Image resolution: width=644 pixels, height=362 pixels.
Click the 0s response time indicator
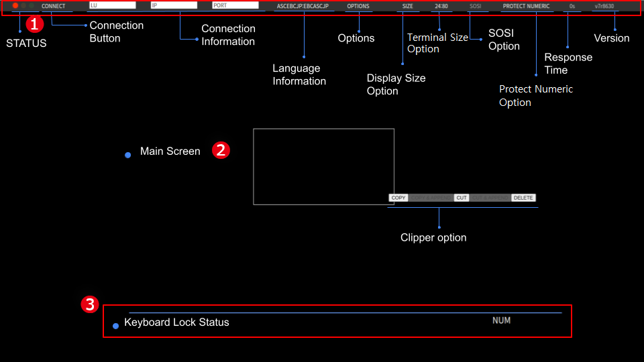coord(572,6)
